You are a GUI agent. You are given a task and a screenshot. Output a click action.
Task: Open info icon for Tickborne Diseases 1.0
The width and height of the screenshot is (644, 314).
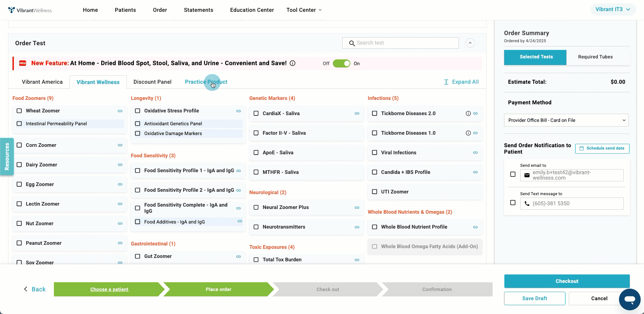coord(468,133)
